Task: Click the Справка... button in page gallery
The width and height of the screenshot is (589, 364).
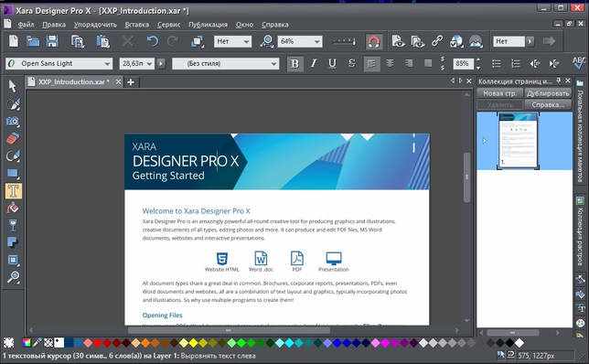Action: coord(548,105)
